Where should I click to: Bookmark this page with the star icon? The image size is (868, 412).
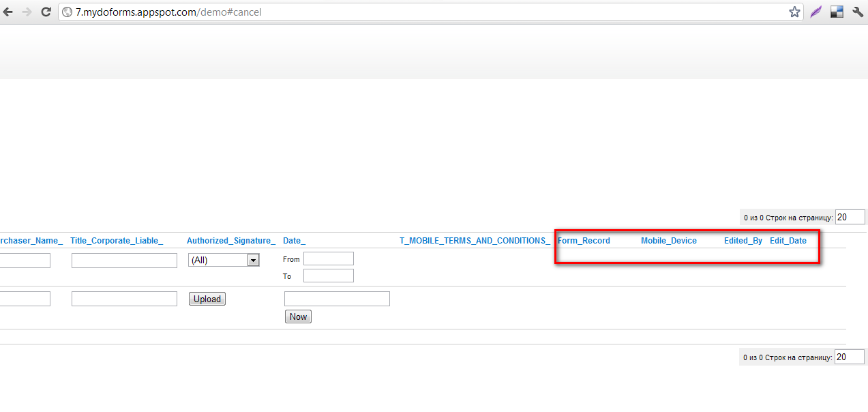coord(794,12)
